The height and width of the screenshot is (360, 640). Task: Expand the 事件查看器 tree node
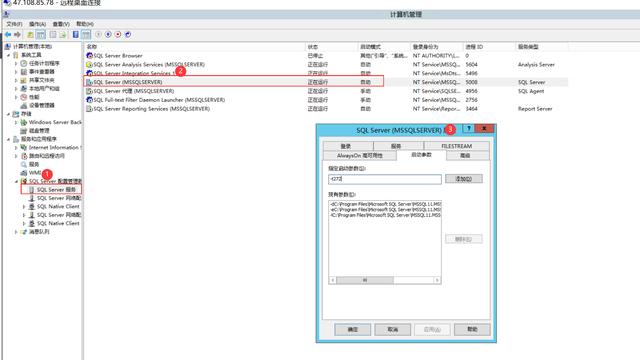click(x=16, y=72)
